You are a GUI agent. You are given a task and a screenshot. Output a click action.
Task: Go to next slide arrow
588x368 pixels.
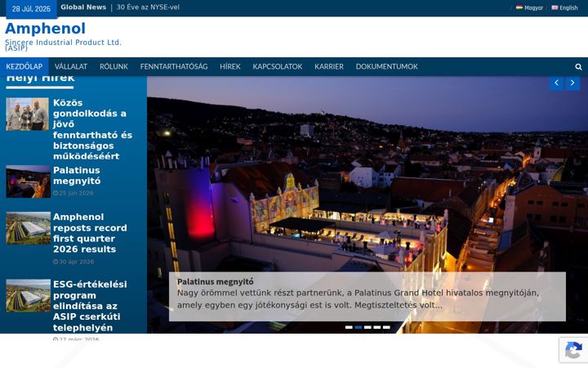point(572,83)
